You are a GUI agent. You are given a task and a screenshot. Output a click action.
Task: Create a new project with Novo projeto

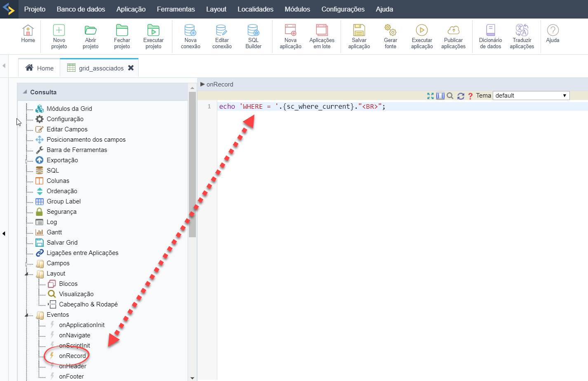tap(59, 37)
